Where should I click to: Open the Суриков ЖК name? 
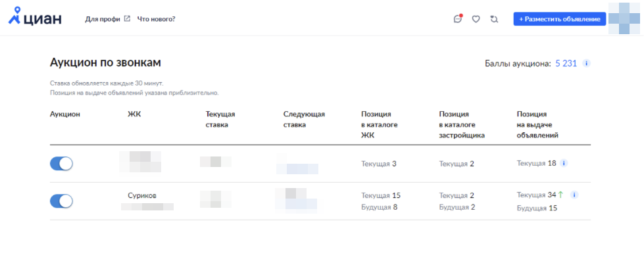coord(141,195)
